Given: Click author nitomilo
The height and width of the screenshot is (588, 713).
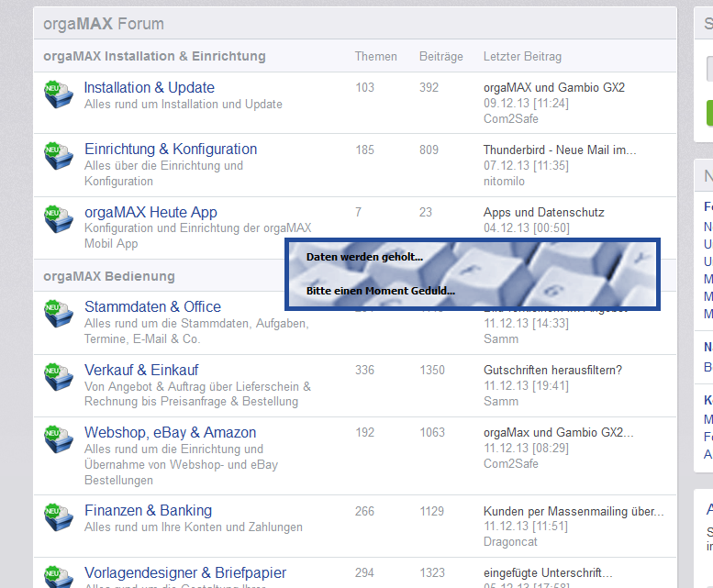Looking at the screenshot, I should pyautogui.click(x=504, y=182).
